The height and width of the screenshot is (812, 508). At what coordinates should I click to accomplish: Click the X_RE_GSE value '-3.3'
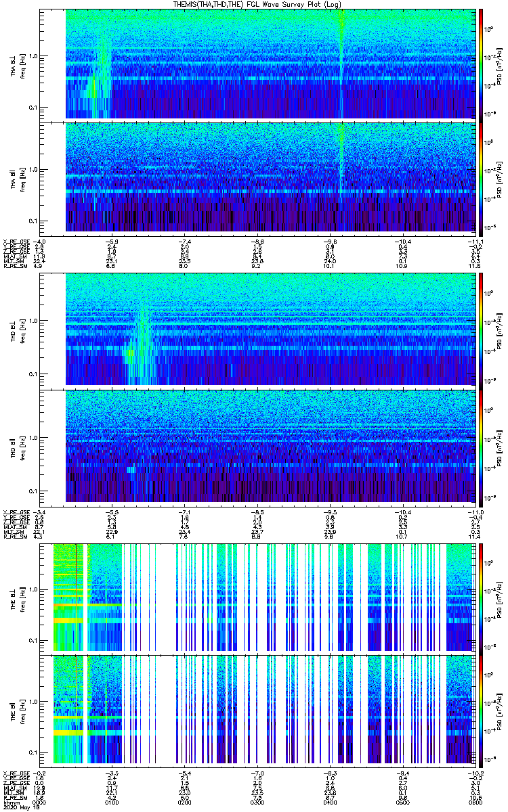(x=112, y=773)
